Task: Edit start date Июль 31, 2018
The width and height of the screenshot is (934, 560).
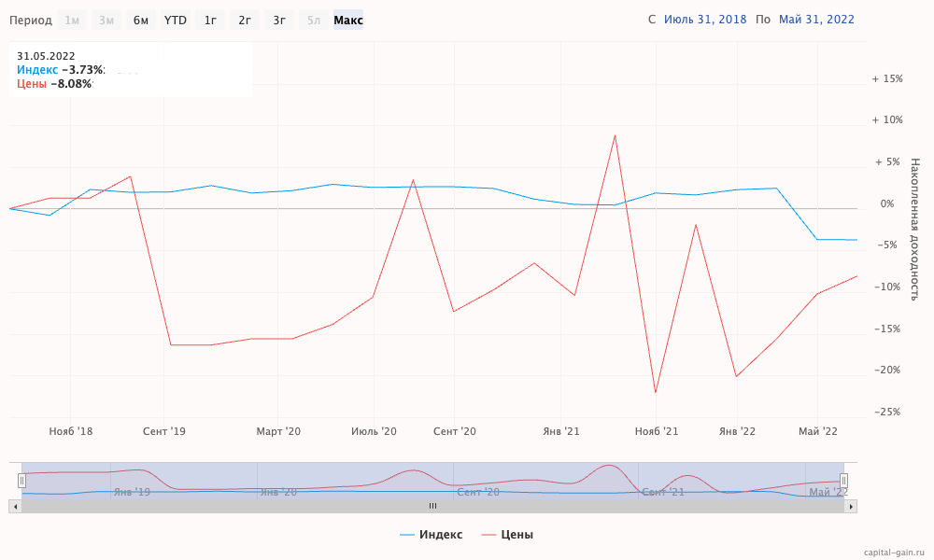Action: point(705,19)
